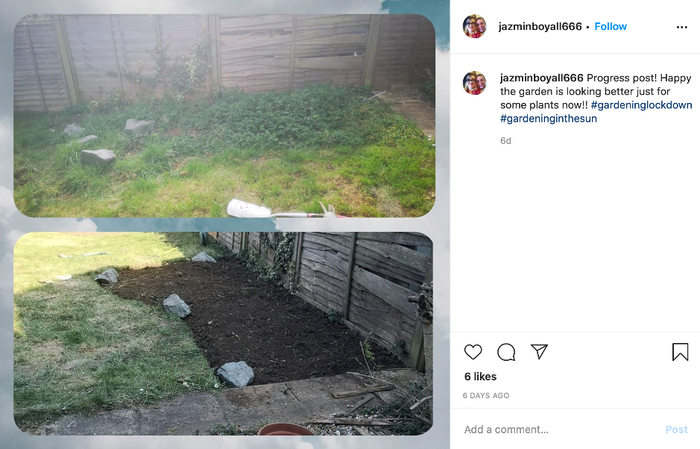Click the 6d caption timestamp

coord(505,141)
